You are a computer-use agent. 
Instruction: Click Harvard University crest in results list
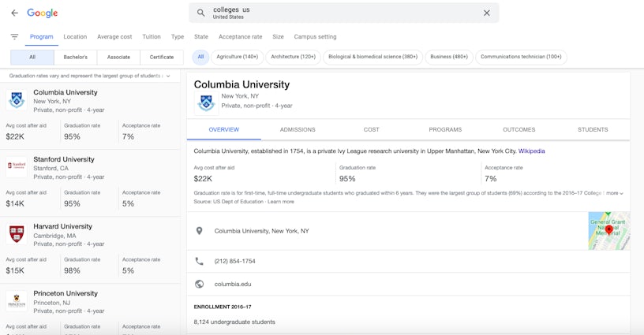pos(17,233)
